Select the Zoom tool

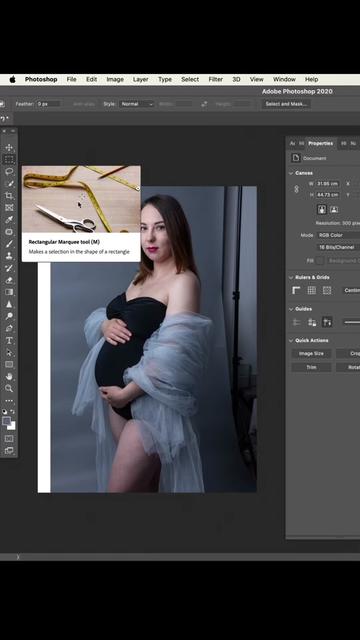click(x=9, y=389)
